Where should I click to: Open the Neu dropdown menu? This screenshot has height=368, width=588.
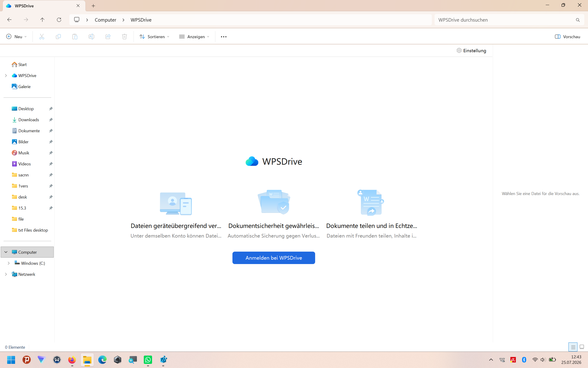(x=17, y=37)
